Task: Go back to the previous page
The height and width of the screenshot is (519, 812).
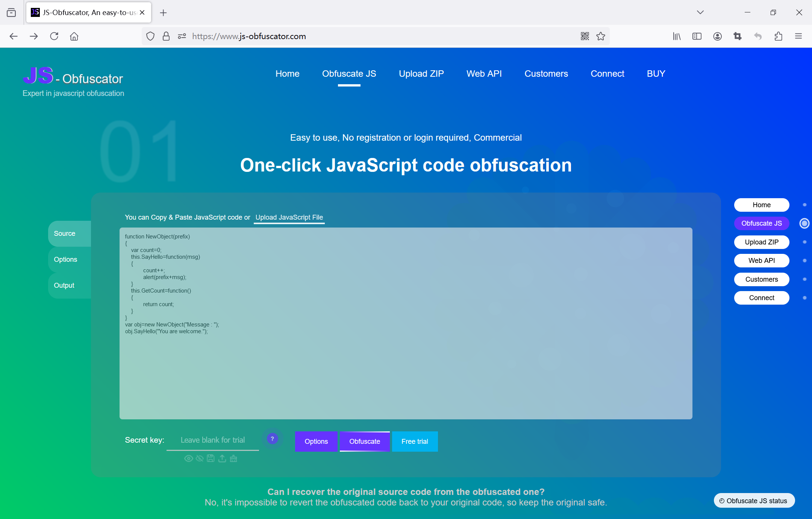Action: tap(14, 36)
